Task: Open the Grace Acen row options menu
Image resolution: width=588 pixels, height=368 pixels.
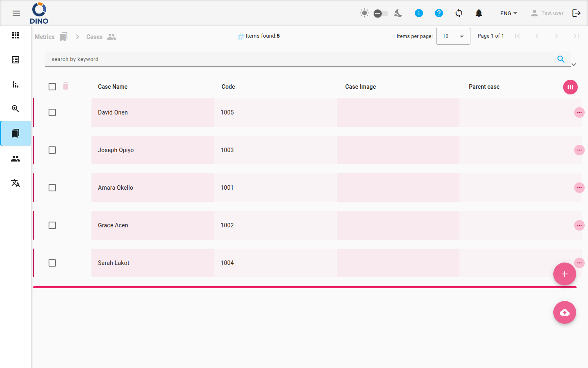Action: (x=579, y=225)
